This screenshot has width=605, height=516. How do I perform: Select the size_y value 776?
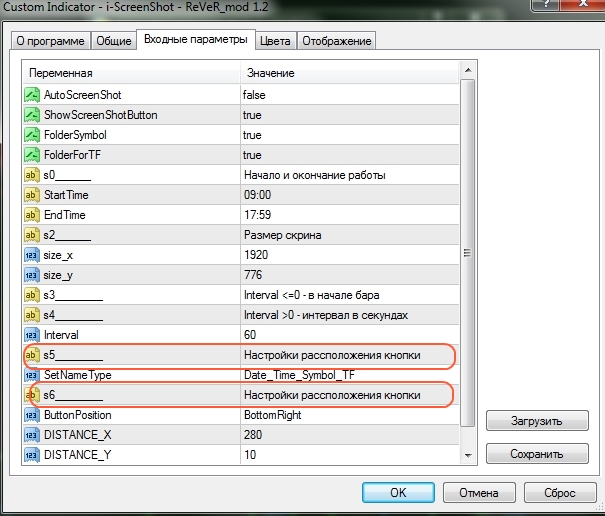point(253,275)
